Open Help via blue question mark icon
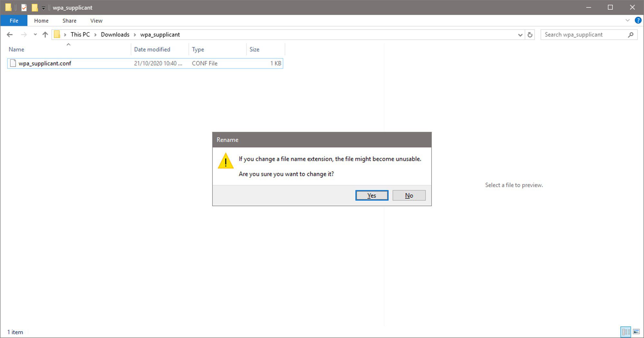Image resolution: width=644 pixels, height=338 pixels. coord(638,21)
